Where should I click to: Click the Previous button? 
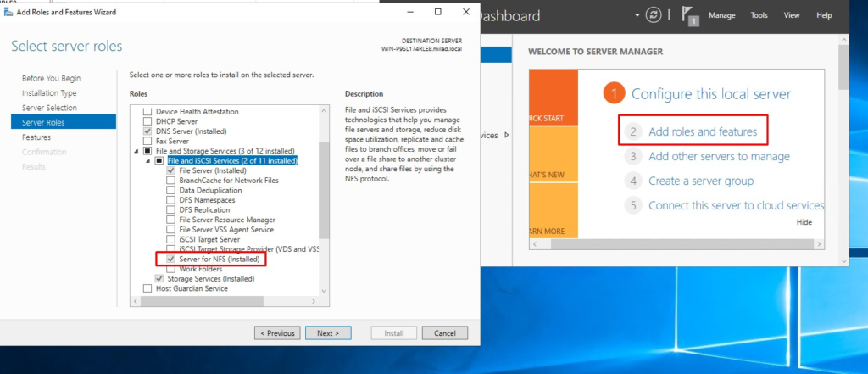277,333
